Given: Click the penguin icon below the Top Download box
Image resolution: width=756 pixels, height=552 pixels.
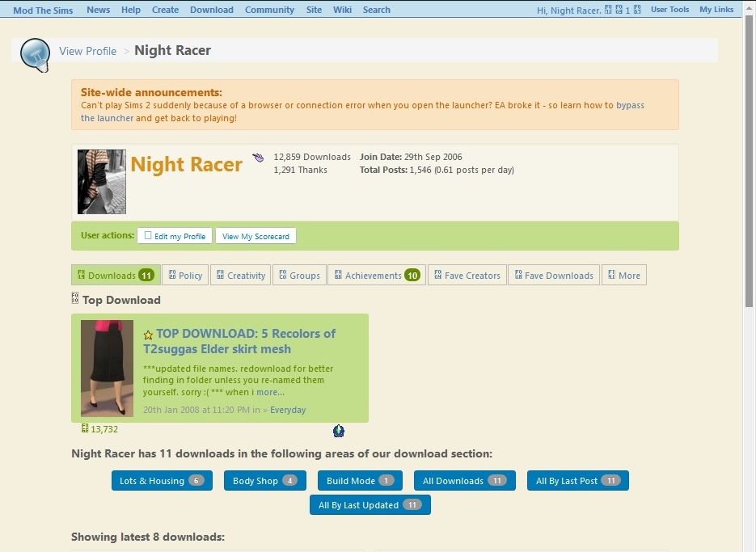Looking at the screenshot, I should pyautogui.click(x=338, y=431).
